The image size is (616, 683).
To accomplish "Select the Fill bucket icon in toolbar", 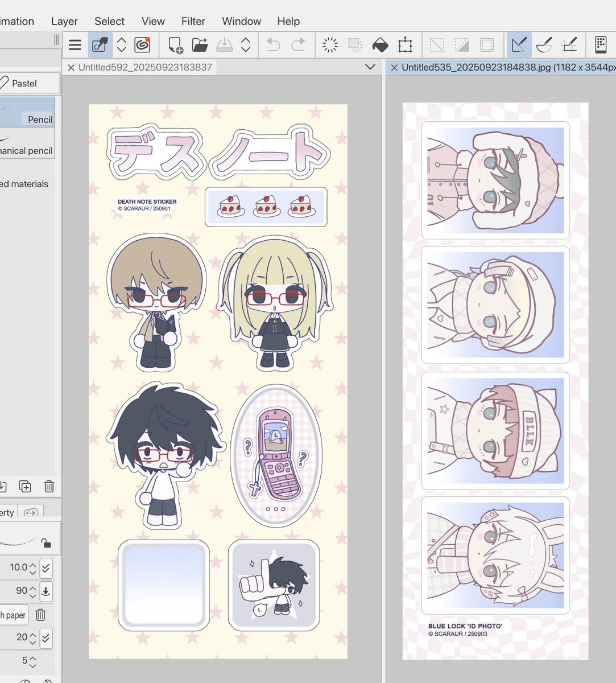I will tap(380, 45).
